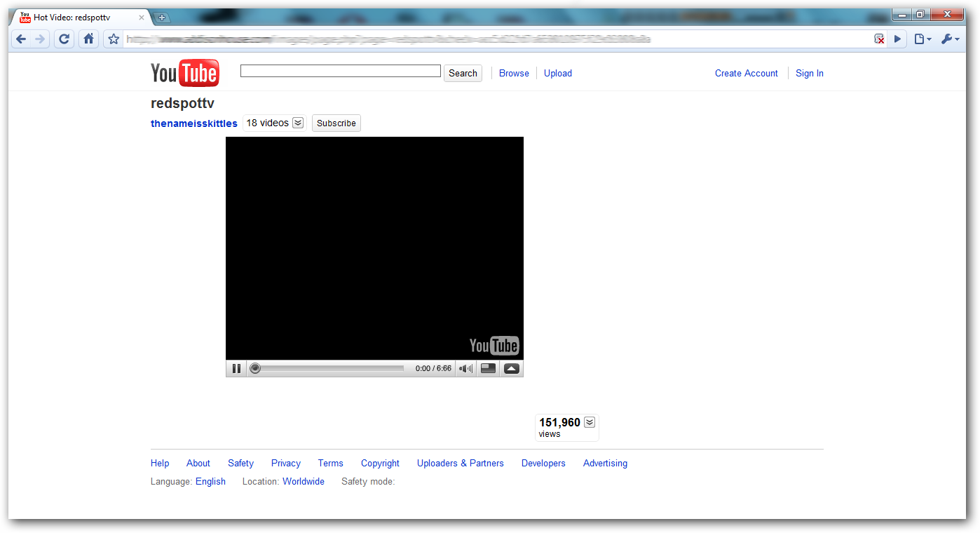The image size is (980, 533).
Task: Open the page menu icon
Action: point(923,39)
